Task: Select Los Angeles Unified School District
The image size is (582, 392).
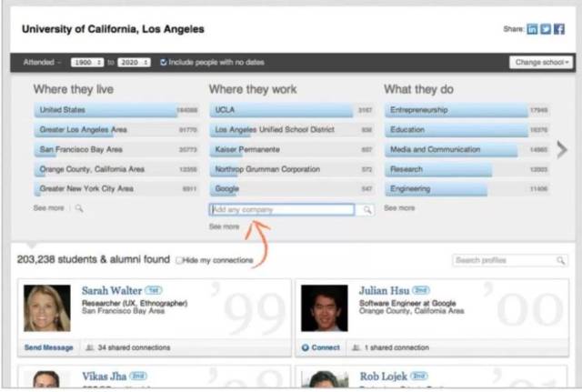Action: point(291,130)
